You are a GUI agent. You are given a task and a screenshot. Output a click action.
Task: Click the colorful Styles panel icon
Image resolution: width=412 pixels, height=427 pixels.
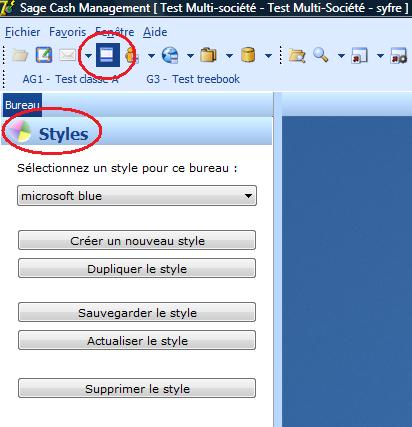pos(20,132)
